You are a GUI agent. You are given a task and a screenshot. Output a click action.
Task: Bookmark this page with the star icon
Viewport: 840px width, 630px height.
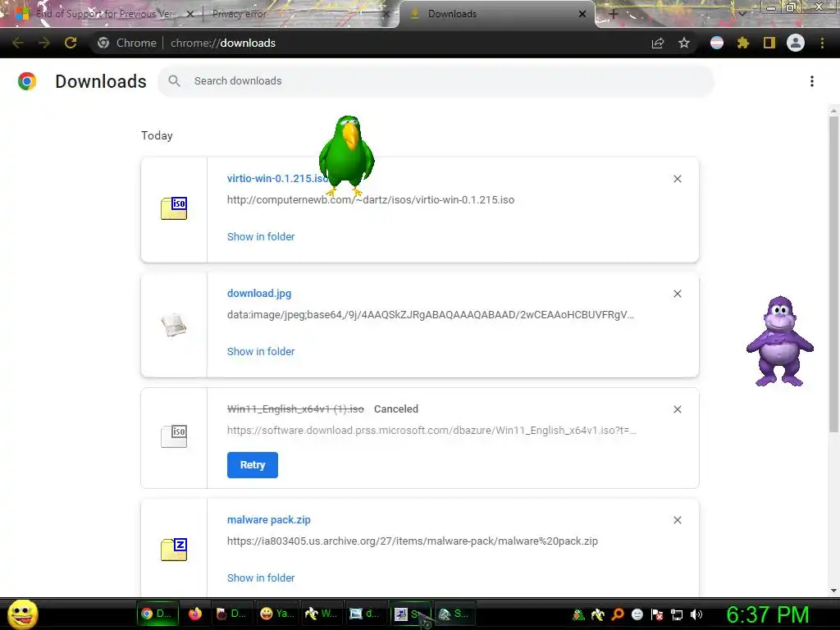684,43
